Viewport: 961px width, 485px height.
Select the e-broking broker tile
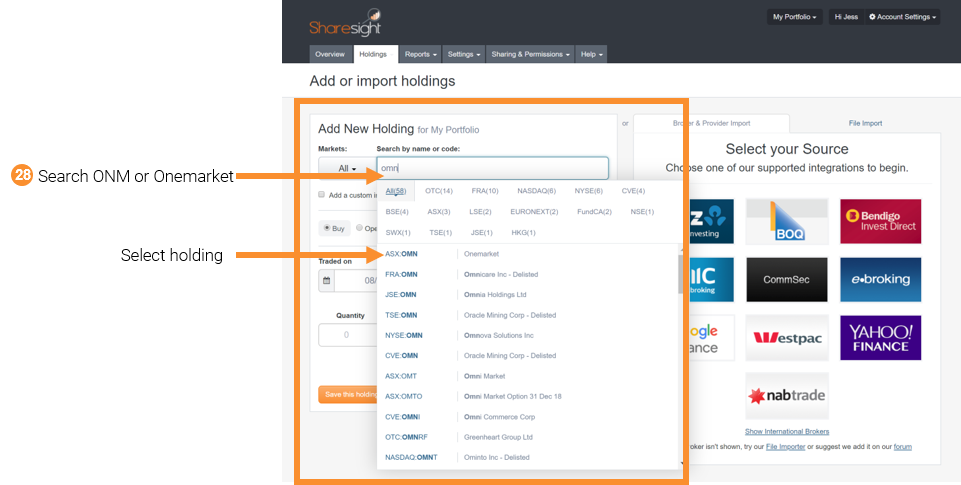point(881,280)
